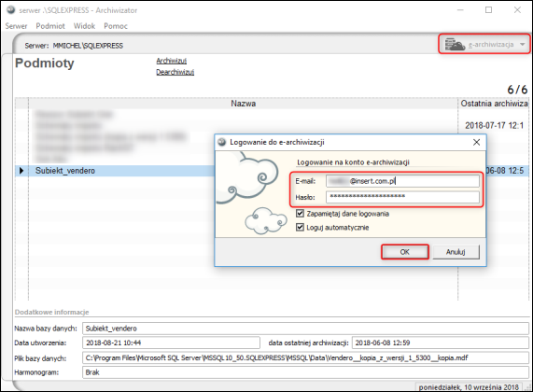Click the Ostatnia archiwizacja column header
This screenshot has height=392, width=533.
click(x=494, y=104)
